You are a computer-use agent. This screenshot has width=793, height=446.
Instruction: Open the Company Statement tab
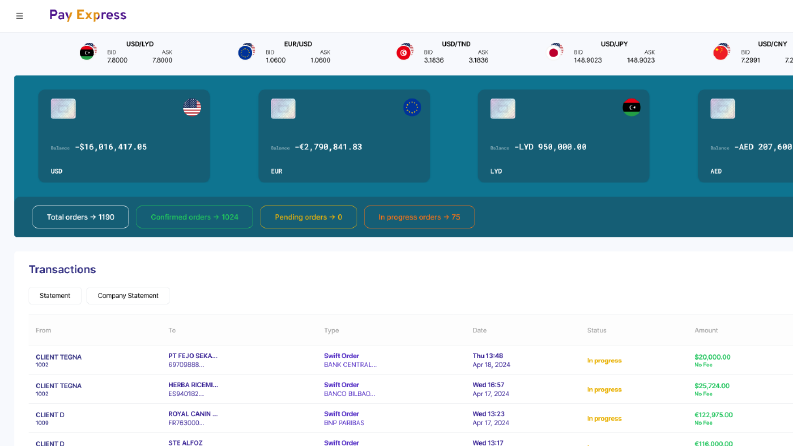click(x=128, y=296)
